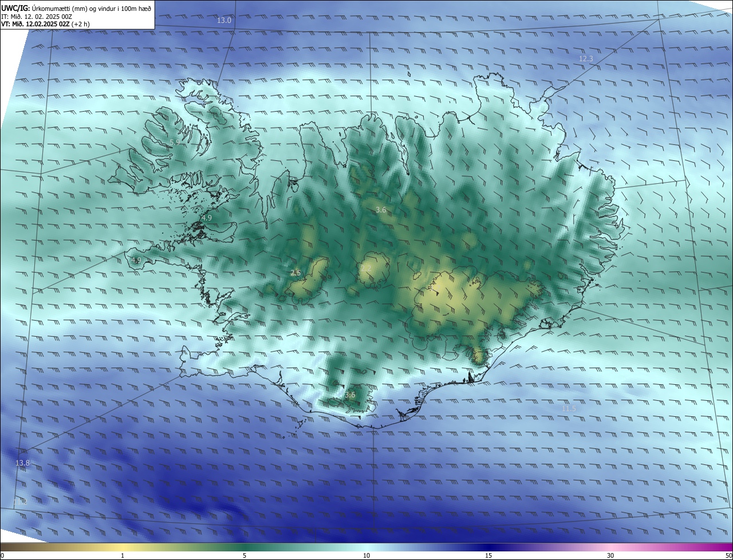This screenshot has width=733, height=560.
Task: Click the VT: Mið. 12.02.2025 02Z (+2 h) line
Action: (46, 24)
